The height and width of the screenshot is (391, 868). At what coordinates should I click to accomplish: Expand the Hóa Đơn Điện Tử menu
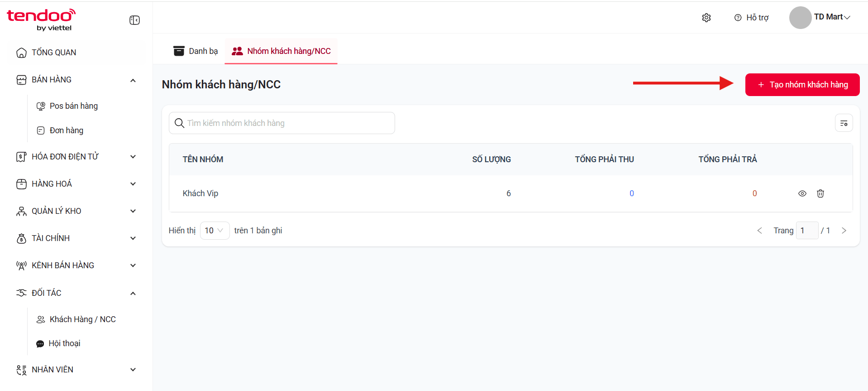click(x=76, y=157)
